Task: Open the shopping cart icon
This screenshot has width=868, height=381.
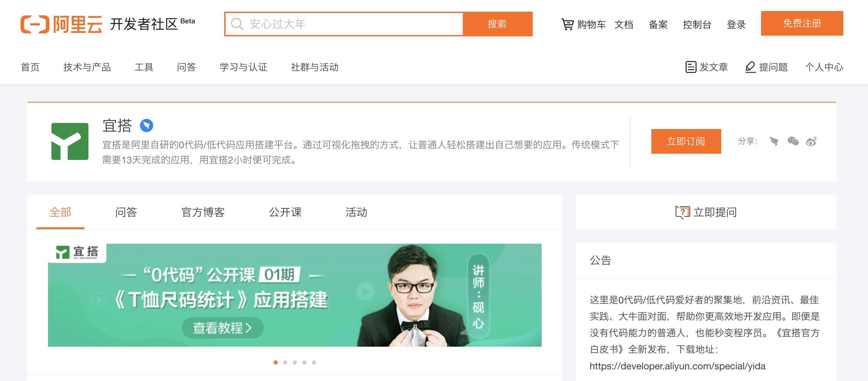Action: pos(567,24)
